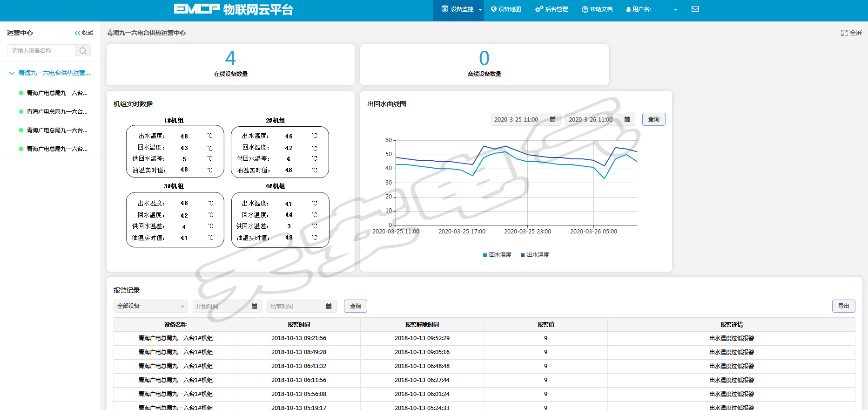Open 帮助文档 help page

597,9
